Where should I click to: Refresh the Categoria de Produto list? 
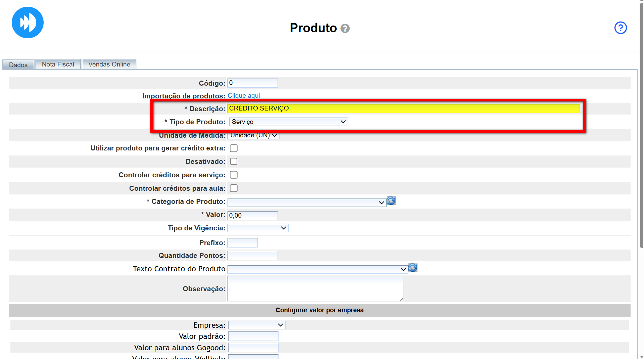[391, 201]
